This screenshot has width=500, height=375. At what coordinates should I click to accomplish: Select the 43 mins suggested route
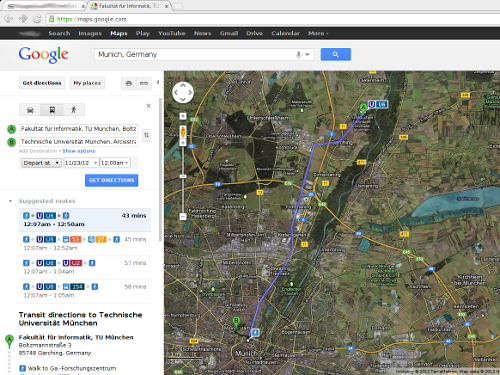point(85,220)
